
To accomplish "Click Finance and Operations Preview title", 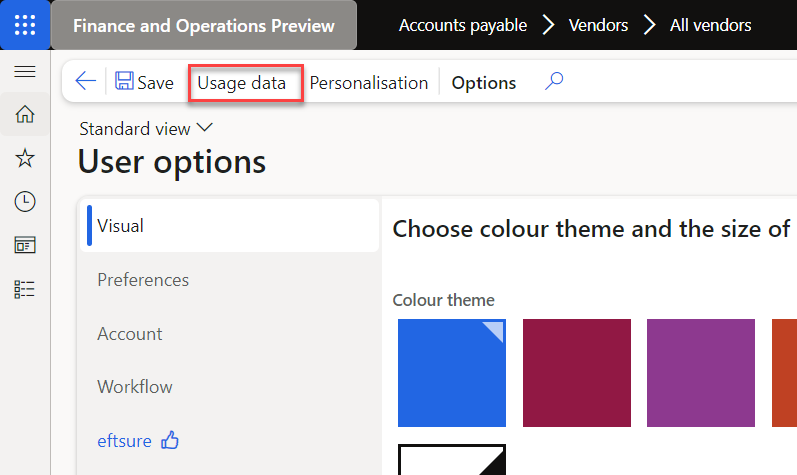I will pyautogui.click(x=204, y=25).
